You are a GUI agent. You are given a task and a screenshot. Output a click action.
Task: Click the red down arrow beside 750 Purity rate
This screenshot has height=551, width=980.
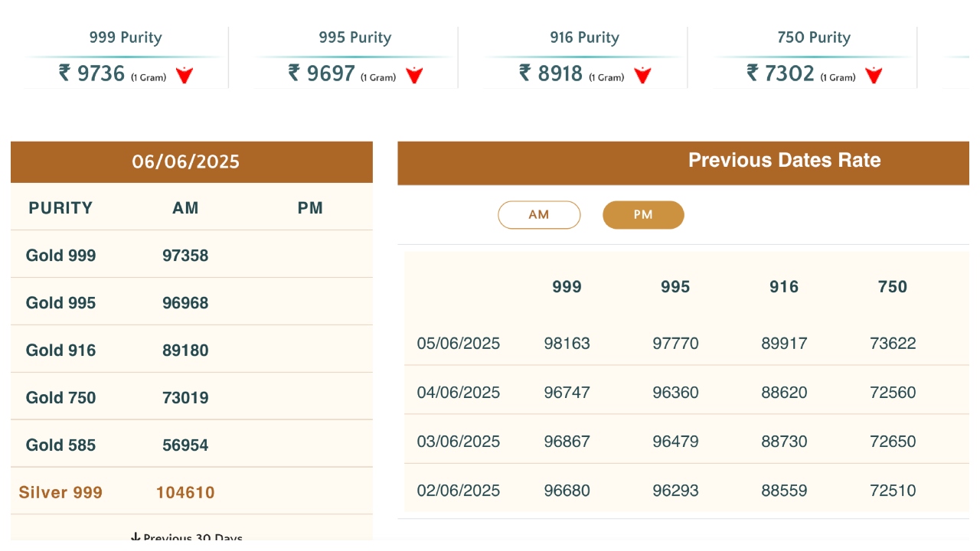[874, 75]
